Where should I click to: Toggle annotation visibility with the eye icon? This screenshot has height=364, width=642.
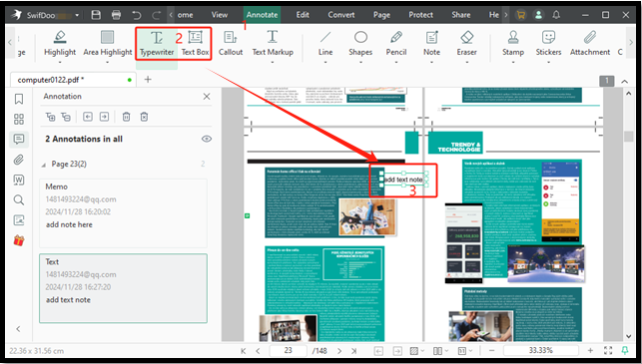click(207, 139)
